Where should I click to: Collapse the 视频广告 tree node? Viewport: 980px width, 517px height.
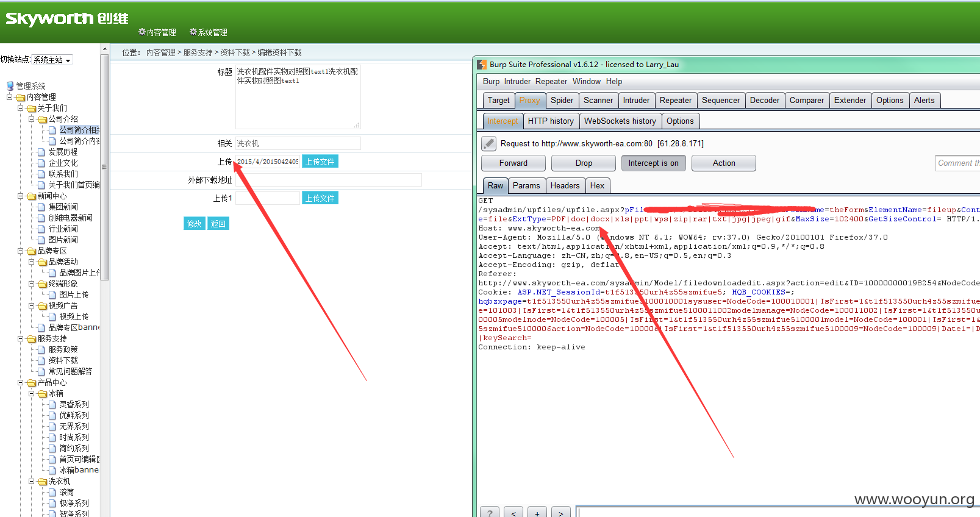pyautogui.click(x=31, y=305)
